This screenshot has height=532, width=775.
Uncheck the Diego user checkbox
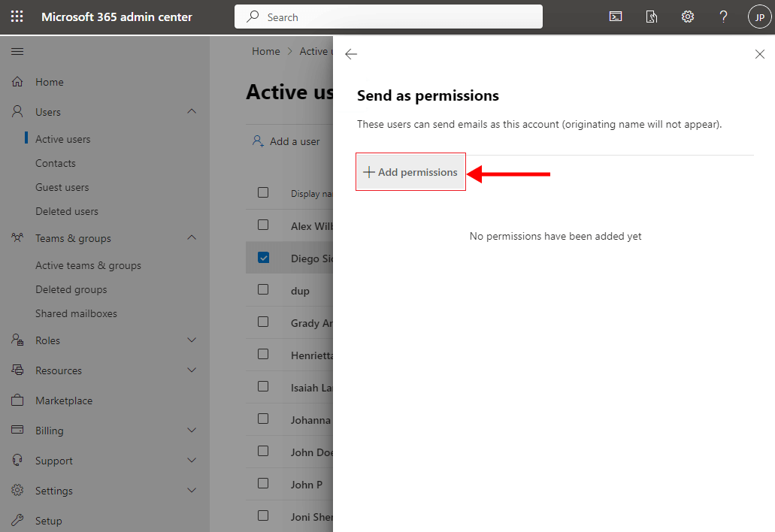tap(263, 258)
